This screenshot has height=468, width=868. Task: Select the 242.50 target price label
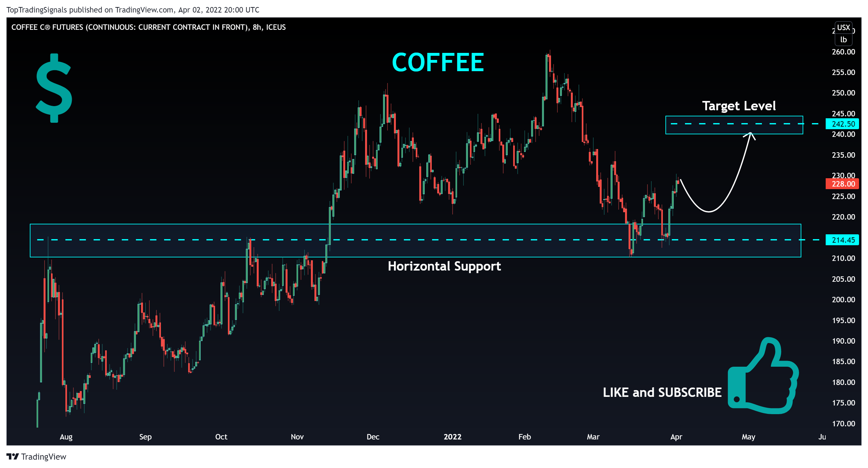(x=842, y=124)
